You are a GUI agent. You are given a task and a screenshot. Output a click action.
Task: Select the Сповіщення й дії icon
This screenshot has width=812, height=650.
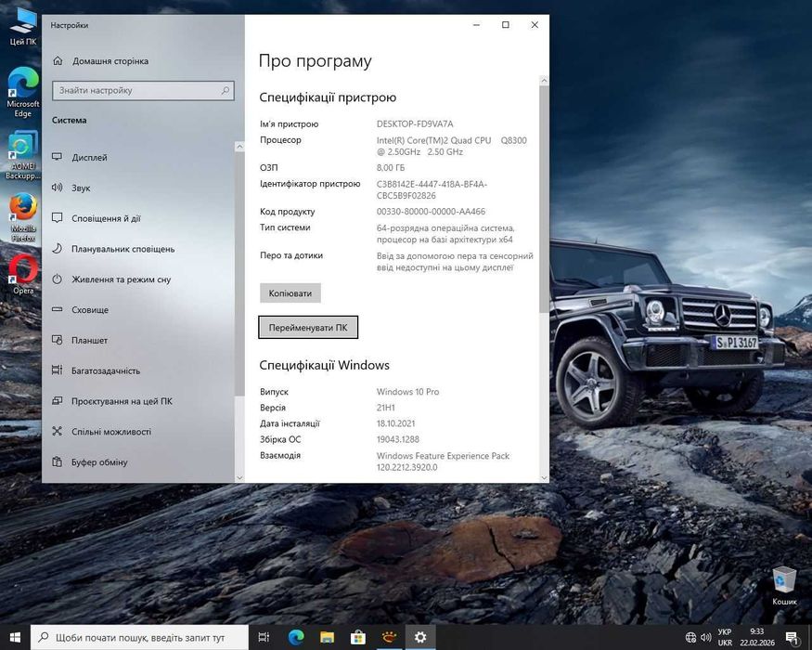point(57,217)
